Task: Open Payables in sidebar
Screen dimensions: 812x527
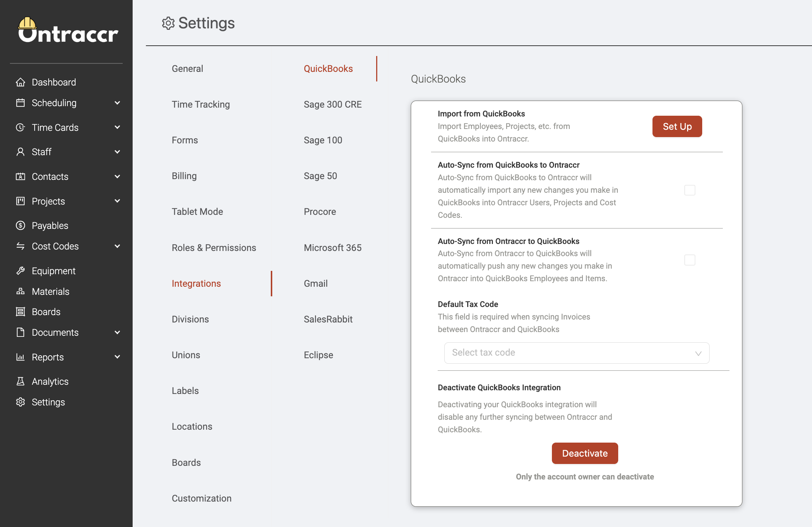Action: pos(50,226)
